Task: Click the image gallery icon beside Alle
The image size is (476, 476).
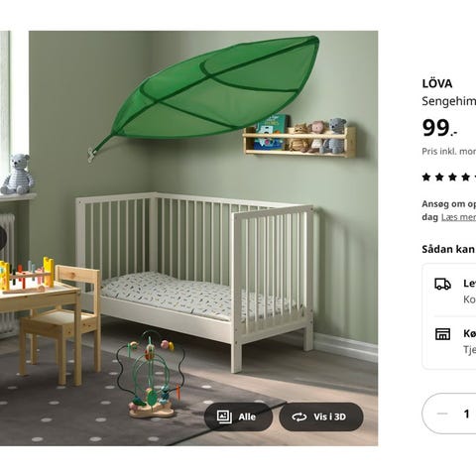Action: click(224, 416)
